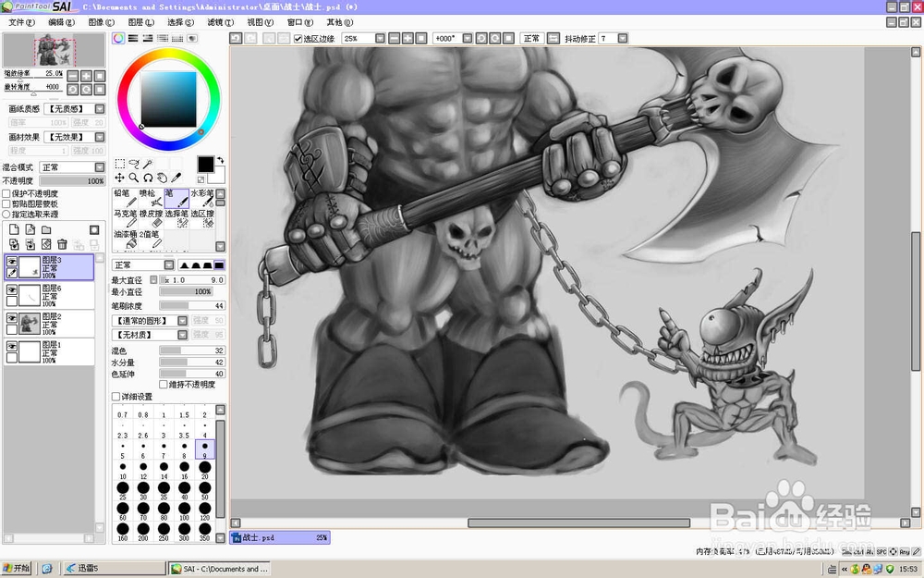Enable 保护不透明度 checkbox
The image size is (924, 578).
click(x=6, y=193)
